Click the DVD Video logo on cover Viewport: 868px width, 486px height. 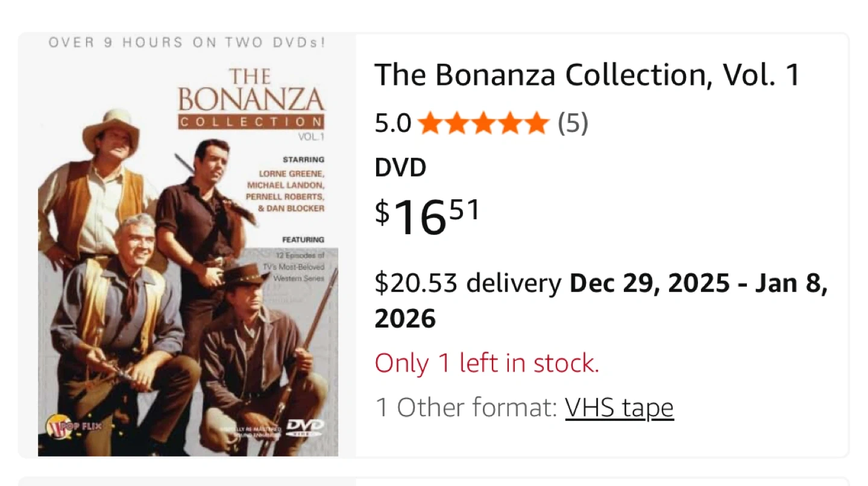pos(304,426)
